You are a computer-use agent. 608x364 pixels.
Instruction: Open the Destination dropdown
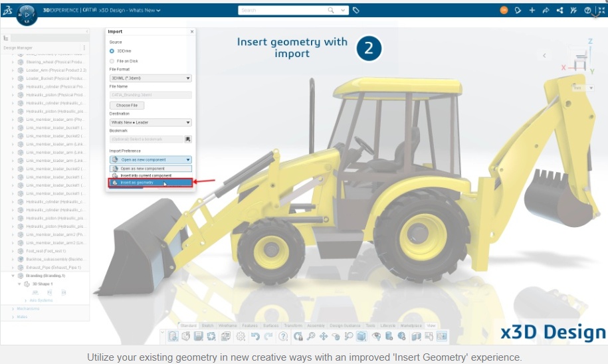click(150, 122)
